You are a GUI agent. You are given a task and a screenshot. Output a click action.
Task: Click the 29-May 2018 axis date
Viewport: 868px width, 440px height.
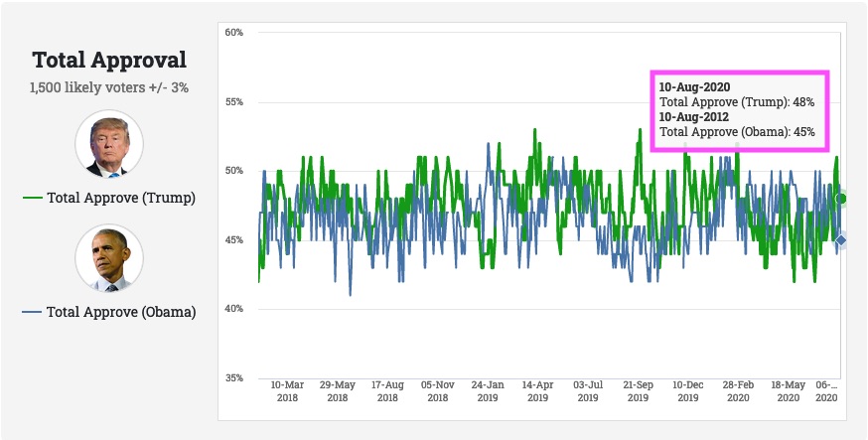[x=337, y=391]
